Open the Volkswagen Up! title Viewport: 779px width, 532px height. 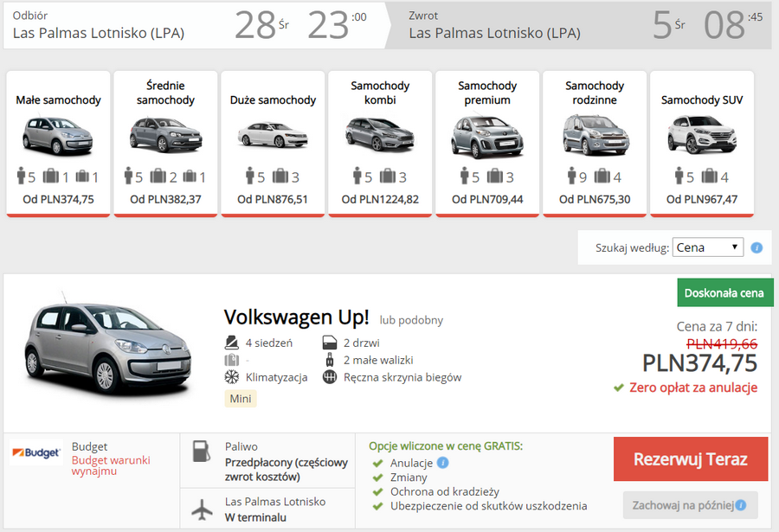point(296,317)
